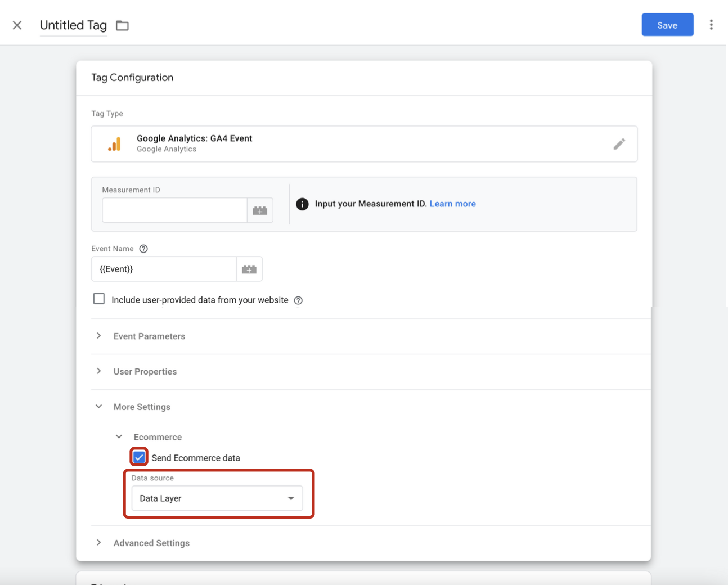Click the Measurement ID label
728x585 pixels.
[131, 190]
